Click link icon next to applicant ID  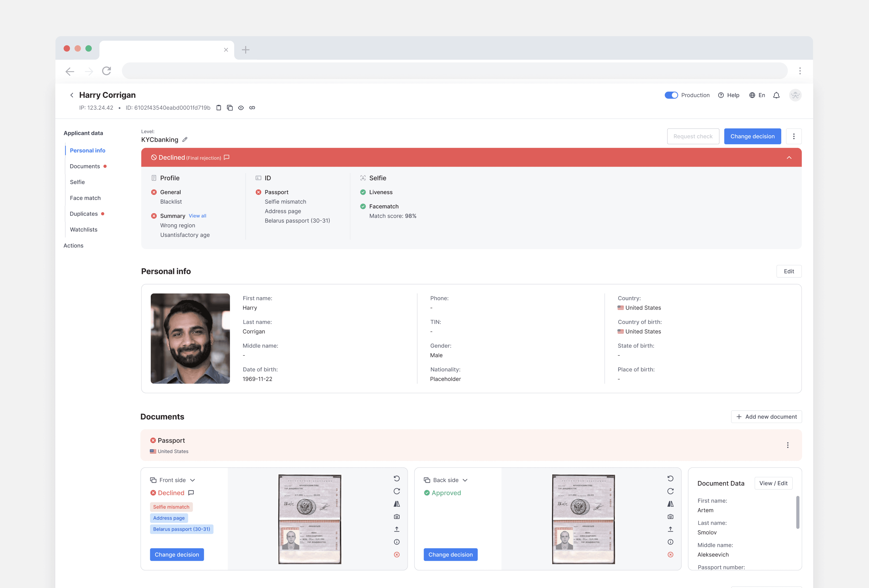(x=252, y=108)
